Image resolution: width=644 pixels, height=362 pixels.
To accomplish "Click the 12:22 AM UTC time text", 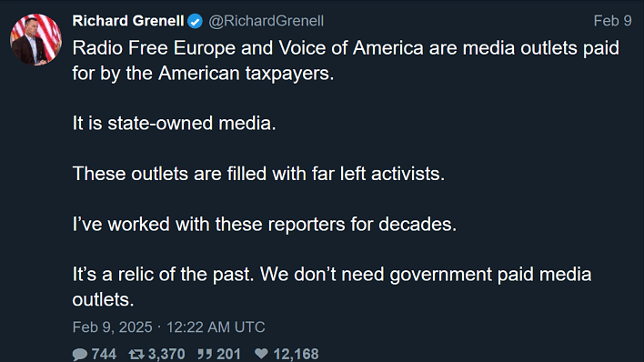I will pyautogui.click(x=216, y=327).
